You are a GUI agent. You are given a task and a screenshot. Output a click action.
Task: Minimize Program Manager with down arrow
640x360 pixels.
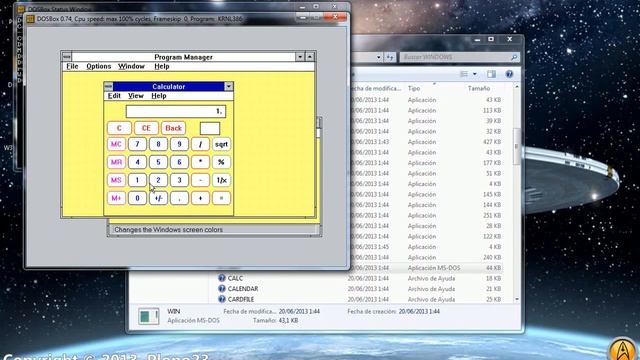[x=300, y=57]
